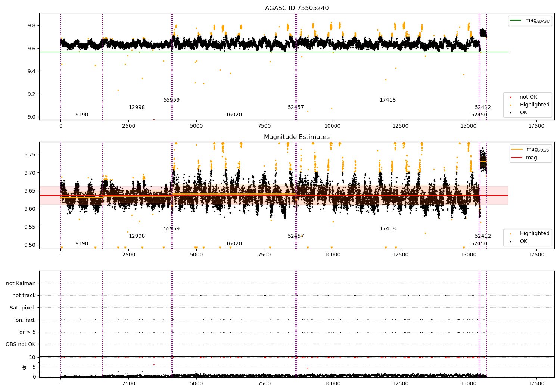Click the 'OBS not OK' row label
Viewport: 560px width, 392px height.
21,345
